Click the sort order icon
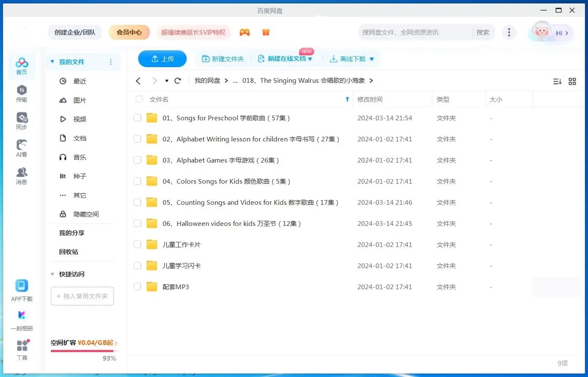 click(557, 81)
